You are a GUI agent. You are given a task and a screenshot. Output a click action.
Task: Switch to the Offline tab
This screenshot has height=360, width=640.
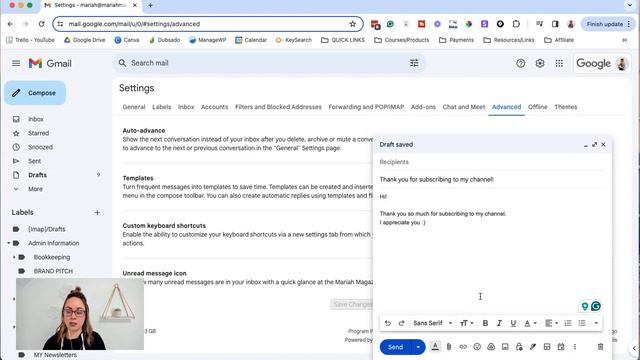537,107
